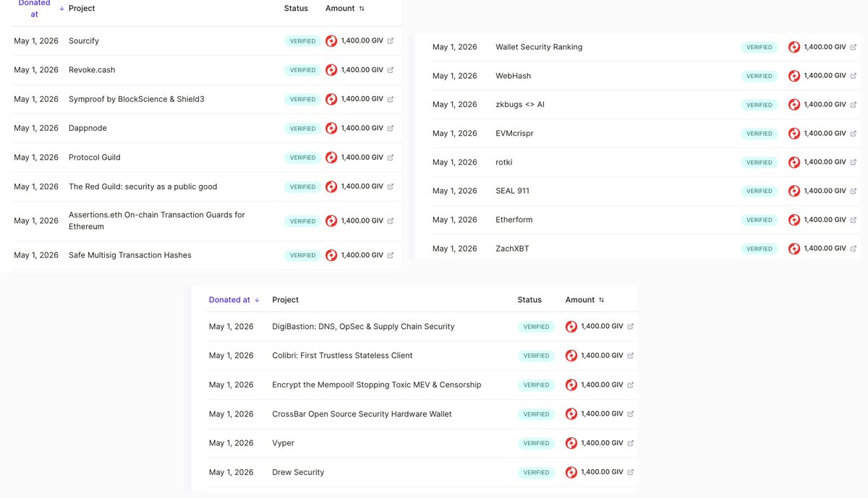Open external link icon in zkbugs <> AI row
Screen dimensions: 868x498
click(x=854, y=105)
